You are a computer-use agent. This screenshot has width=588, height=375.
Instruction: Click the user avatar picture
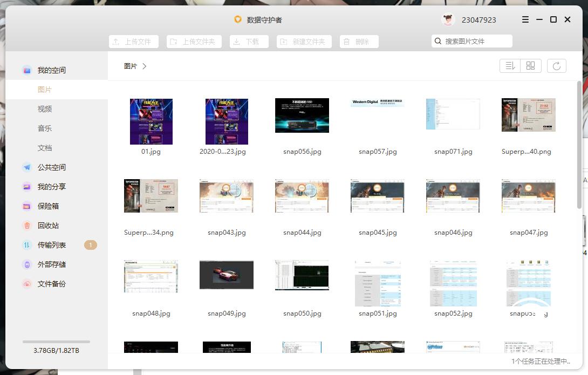click(x=448, y=19)
